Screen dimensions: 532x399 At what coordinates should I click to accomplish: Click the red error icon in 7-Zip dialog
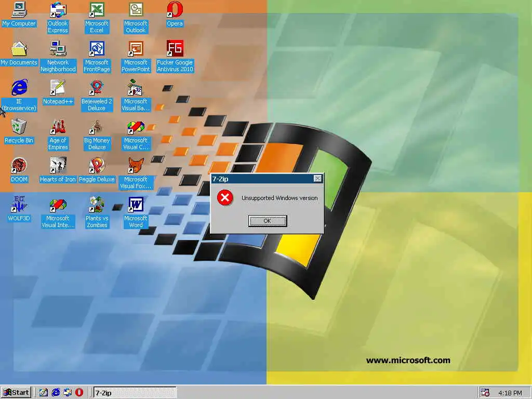pos(225,198)
